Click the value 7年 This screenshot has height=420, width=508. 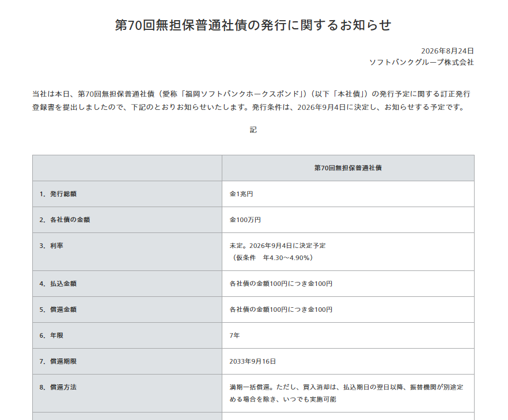234,335
